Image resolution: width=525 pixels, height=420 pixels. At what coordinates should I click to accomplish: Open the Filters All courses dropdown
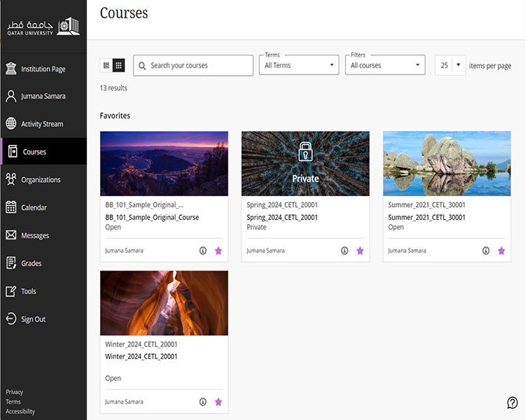(x=385, y=65)
